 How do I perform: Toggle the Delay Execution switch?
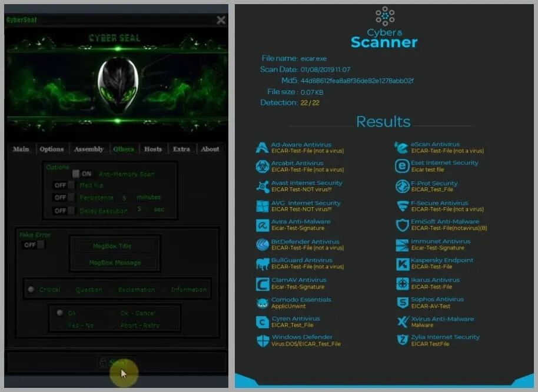pos(64,211)
